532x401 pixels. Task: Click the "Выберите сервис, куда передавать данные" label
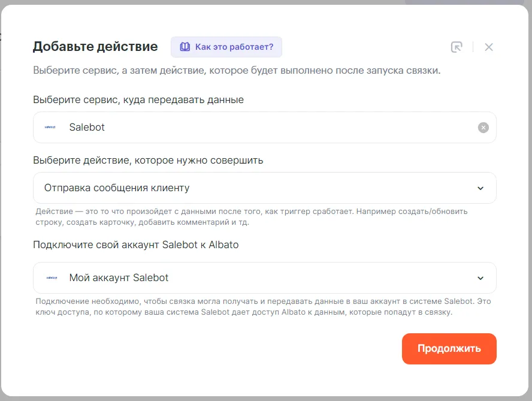[138, 100]
